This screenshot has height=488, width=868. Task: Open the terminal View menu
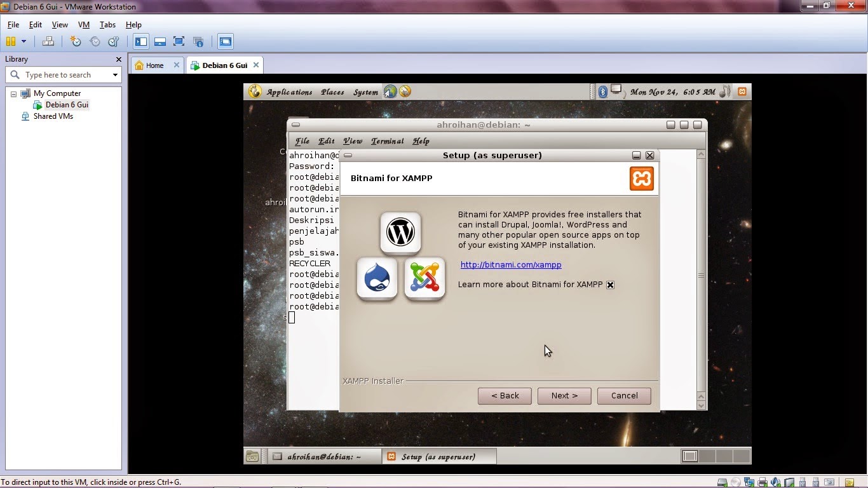pyautogui.click(x=352, y=141)
